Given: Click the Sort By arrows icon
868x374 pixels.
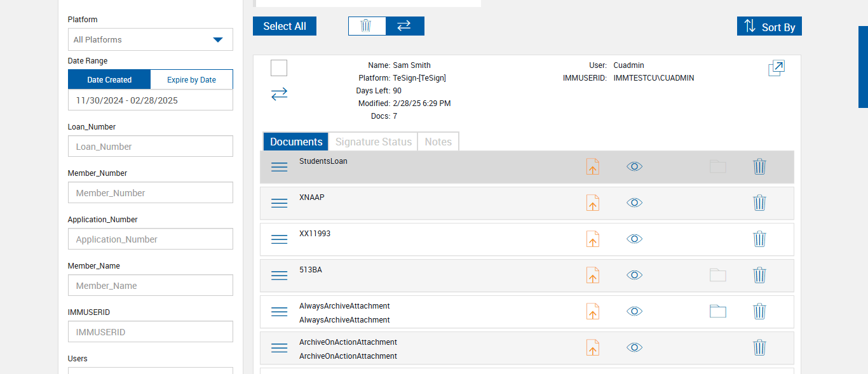Looking at the screenshot, I should pyautogui.click(x=750, y=26).
